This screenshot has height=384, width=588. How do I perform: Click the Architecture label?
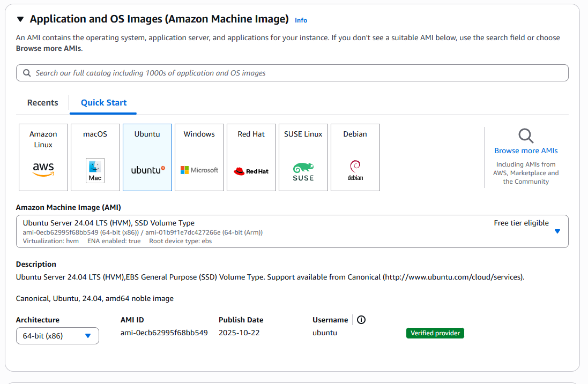click(x=38, y=320)
